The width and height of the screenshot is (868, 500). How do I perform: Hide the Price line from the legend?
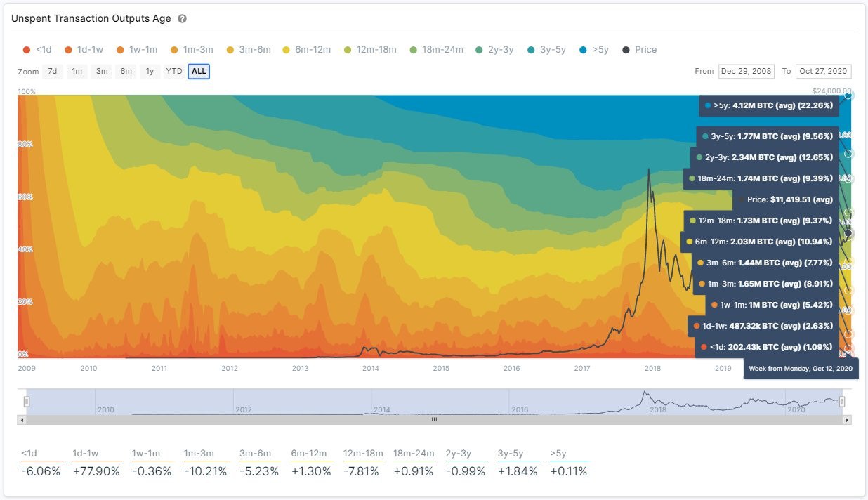click(x=639, y=50)
